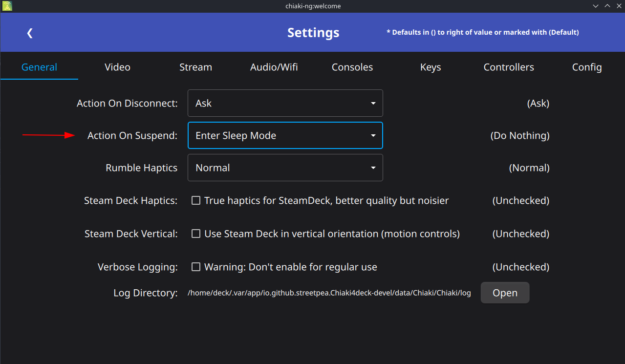The height and width of the screenshot is (364, 625).
Task: Click the Steam Deck Haptics label
Action: tap(131, 200)
